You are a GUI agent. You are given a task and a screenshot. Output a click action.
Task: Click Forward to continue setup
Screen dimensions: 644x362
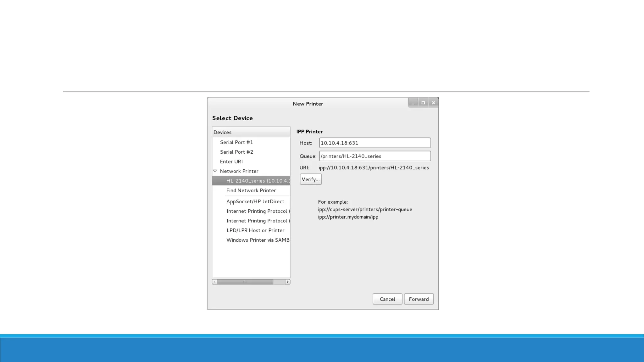click(x=419, y=299)
